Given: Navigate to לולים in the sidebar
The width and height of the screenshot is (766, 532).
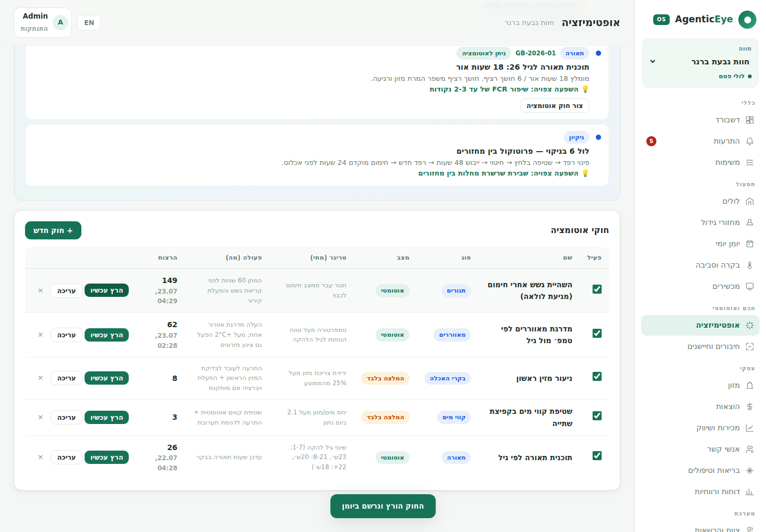Looking at the screenshot, I should 700,202.
